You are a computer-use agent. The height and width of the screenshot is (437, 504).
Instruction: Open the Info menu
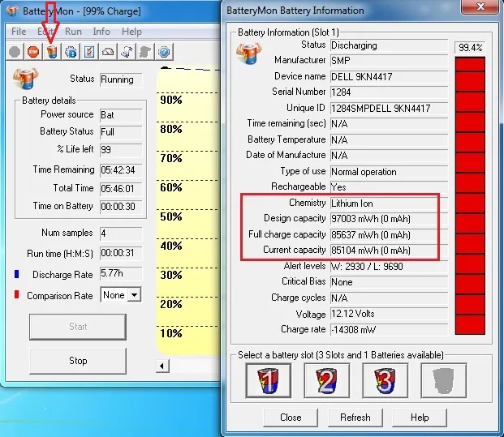point(101,32)
